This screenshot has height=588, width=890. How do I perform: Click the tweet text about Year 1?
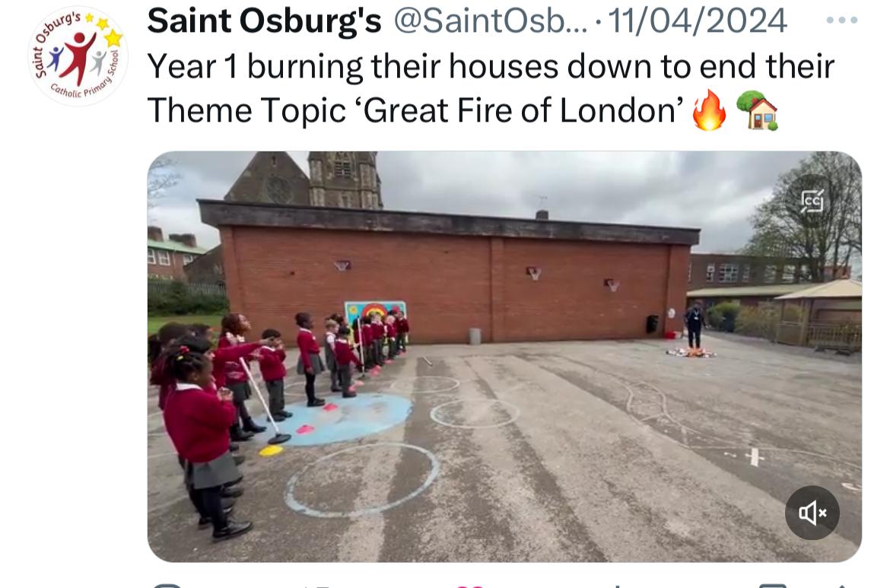point(491,88)
